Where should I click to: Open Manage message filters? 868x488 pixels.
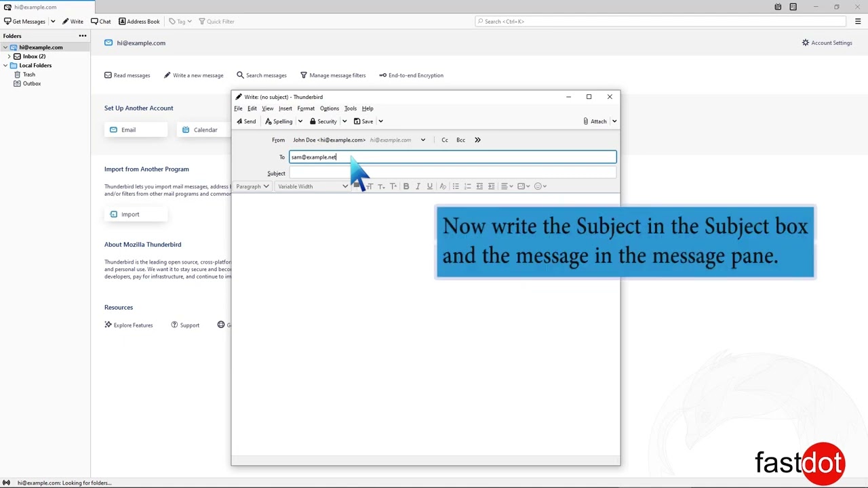click(332, 75)
